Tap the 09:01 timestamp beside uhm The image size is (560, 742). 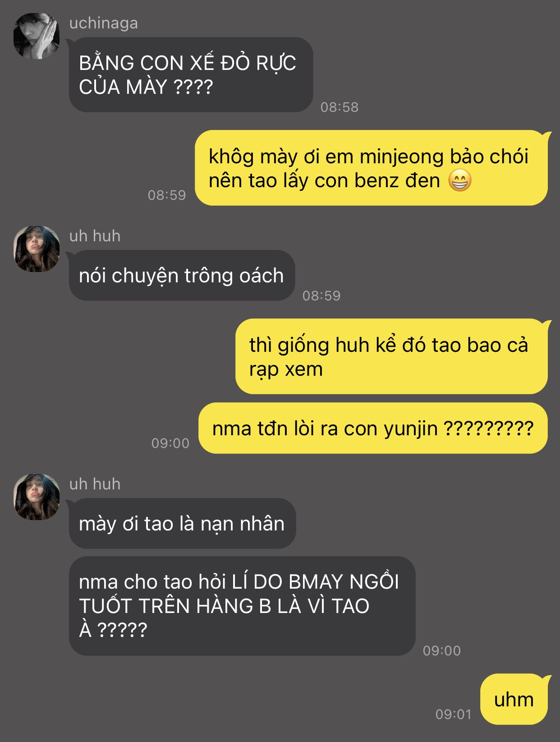pyautogui.click(x=454, y=714)
